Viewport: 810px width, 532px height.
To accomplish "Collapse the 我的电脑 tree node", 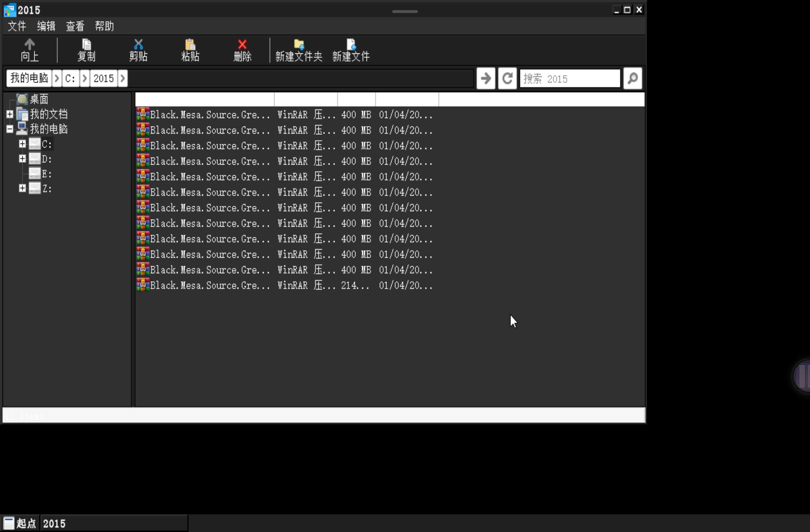I will point(10,129).
